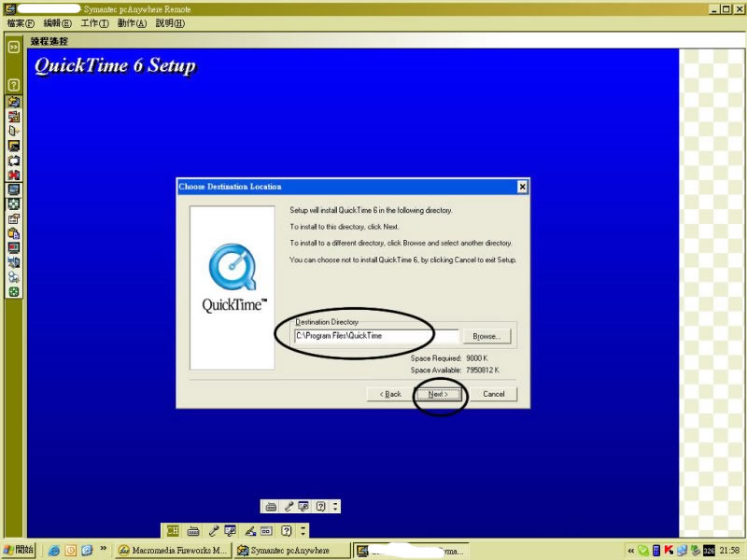Viewport: 747px width, 560px height.
Task: Open the 動作(A) menu
Action: coord(132,22)
